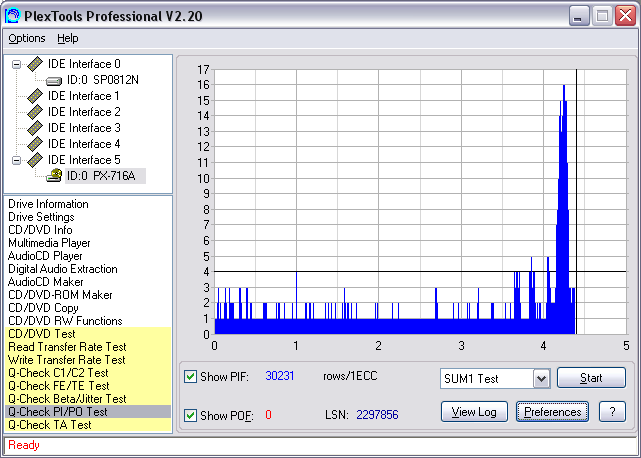Open Q-Check Beta/Jitter Test

tap(67, 399)
